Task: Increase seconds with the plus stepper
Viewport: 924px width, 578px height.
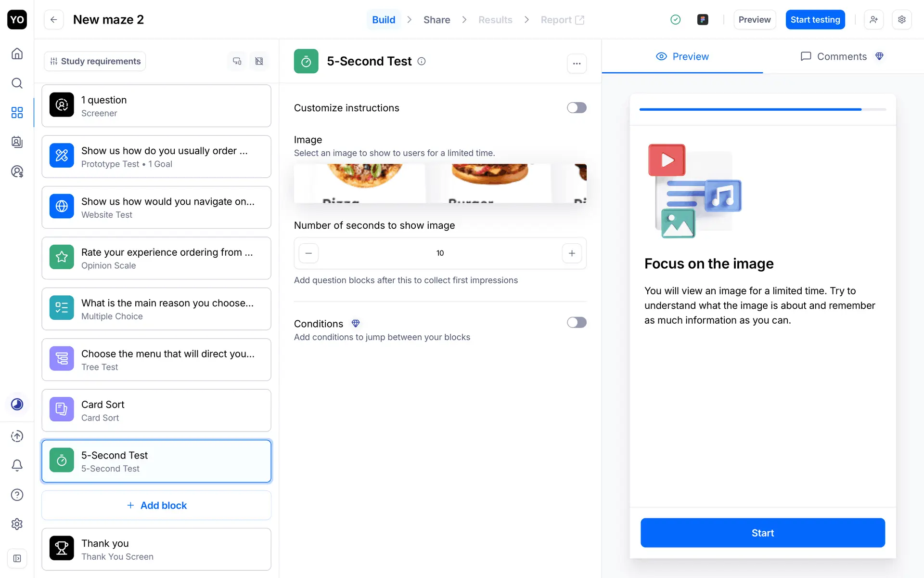Action: [572, 253]
